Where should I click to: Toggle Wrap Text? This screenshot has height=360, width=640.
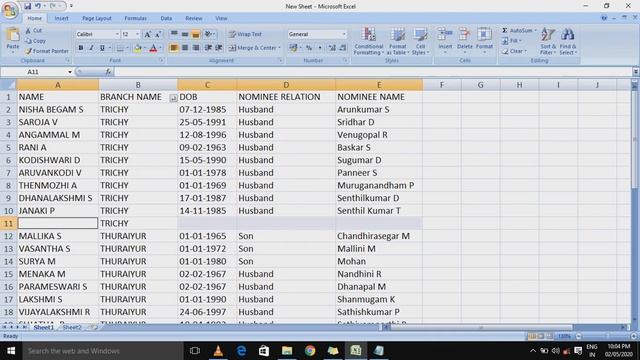click(245, 34)
